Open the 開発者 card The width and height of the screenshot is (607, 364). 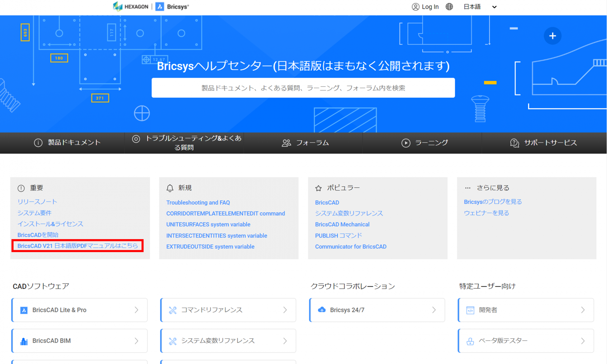[526, 310]
